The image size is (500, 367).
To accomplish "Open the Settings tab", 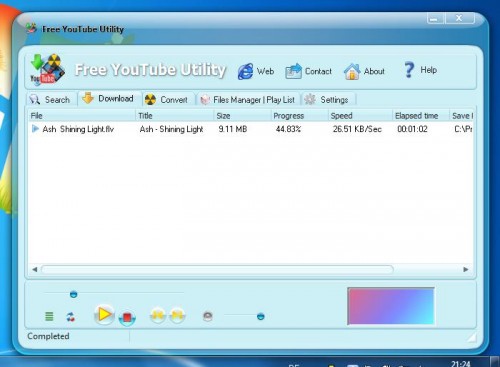I will 328,99.
